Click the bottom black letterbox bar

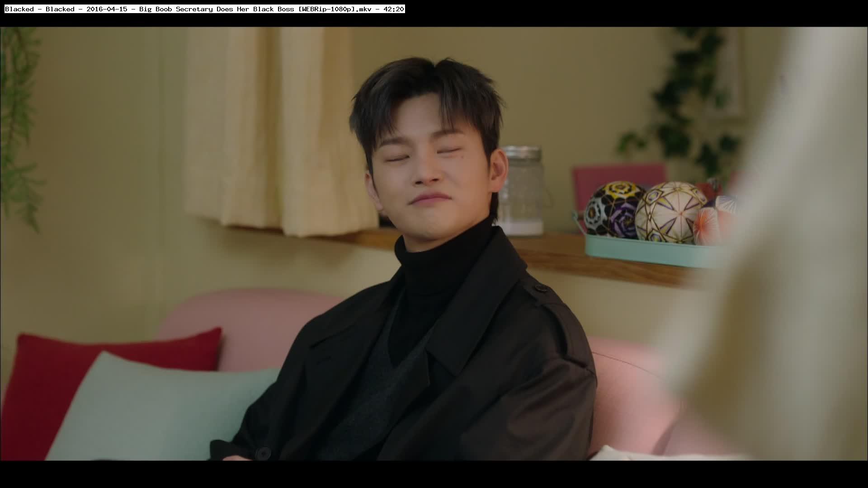(x=434, y=474)
